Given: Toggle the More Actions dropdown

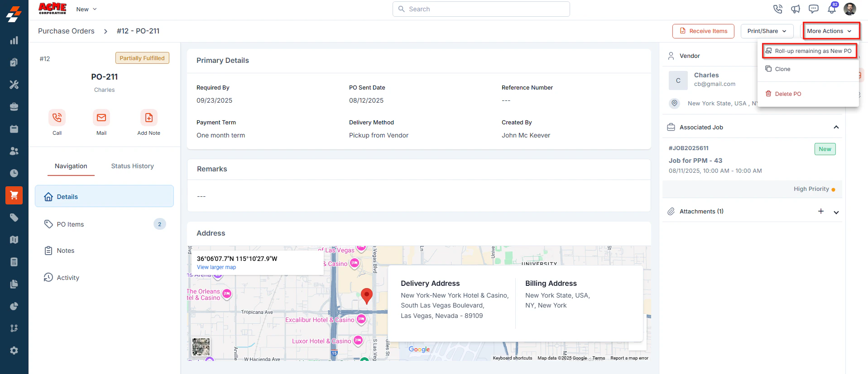Looking at the screenshot, I should 829,31.
